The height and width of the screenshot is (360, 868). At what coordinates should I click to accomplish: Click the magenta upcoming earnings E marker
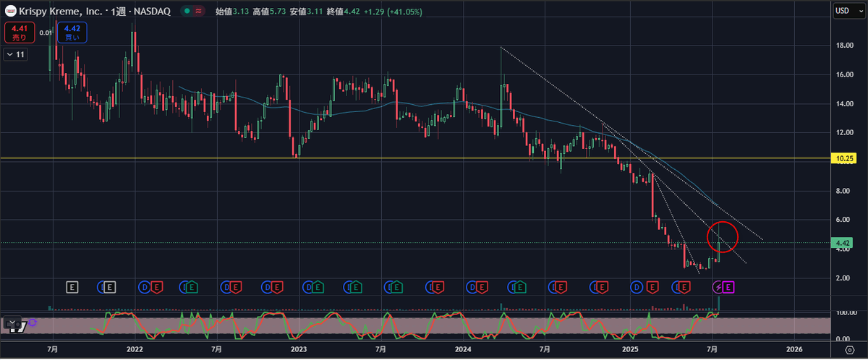728,287
